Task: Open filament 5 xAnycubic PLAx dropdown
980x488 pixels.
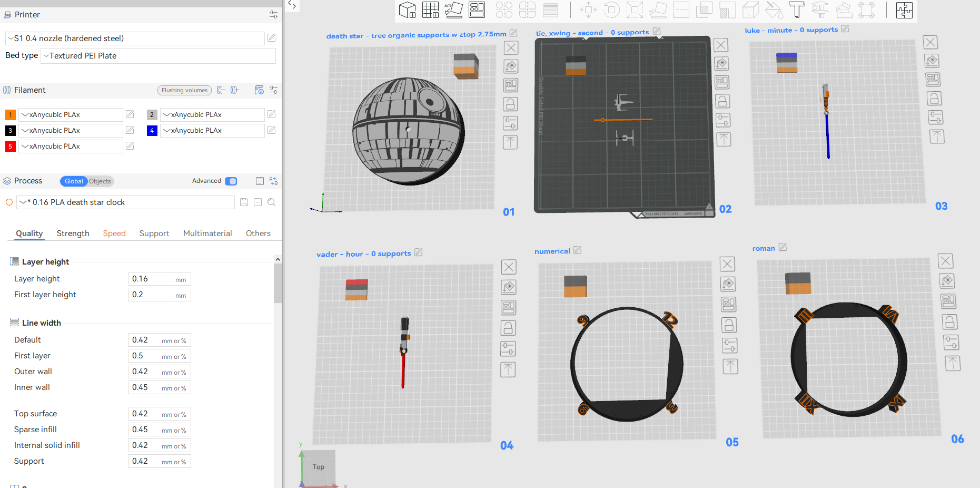Action: coord(71,147)
